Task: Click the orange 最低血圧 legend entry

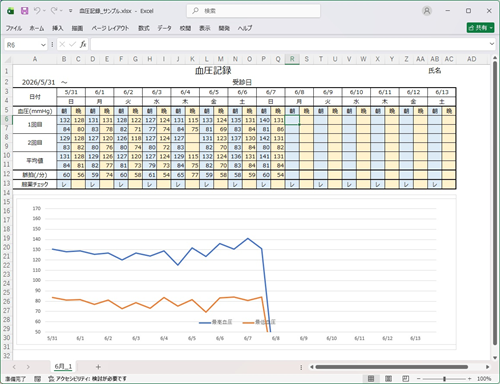Action: pyautogui.click(x=259, y=322)
